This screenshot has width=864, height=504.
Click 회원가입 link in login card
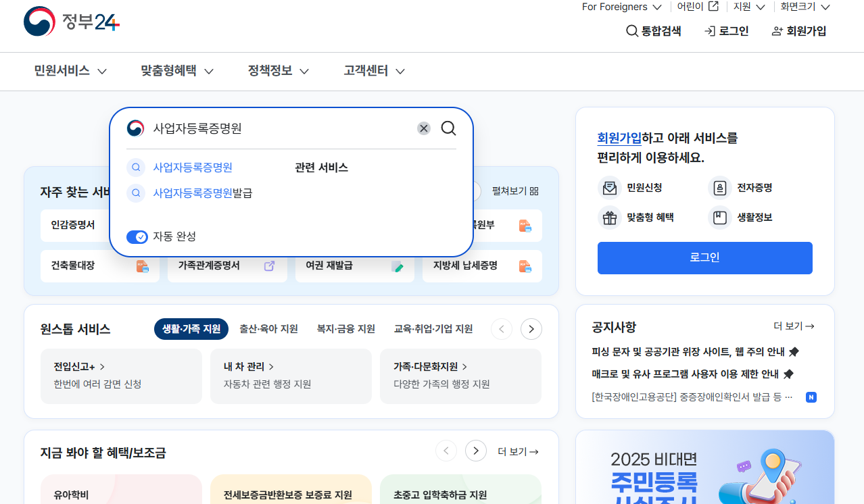(619, 138)
